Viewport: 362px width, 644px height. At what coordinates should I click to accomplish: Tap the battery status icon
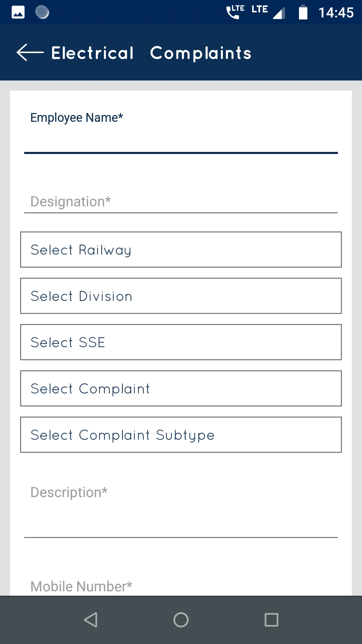pyautogui.click(x=303, y=12)
